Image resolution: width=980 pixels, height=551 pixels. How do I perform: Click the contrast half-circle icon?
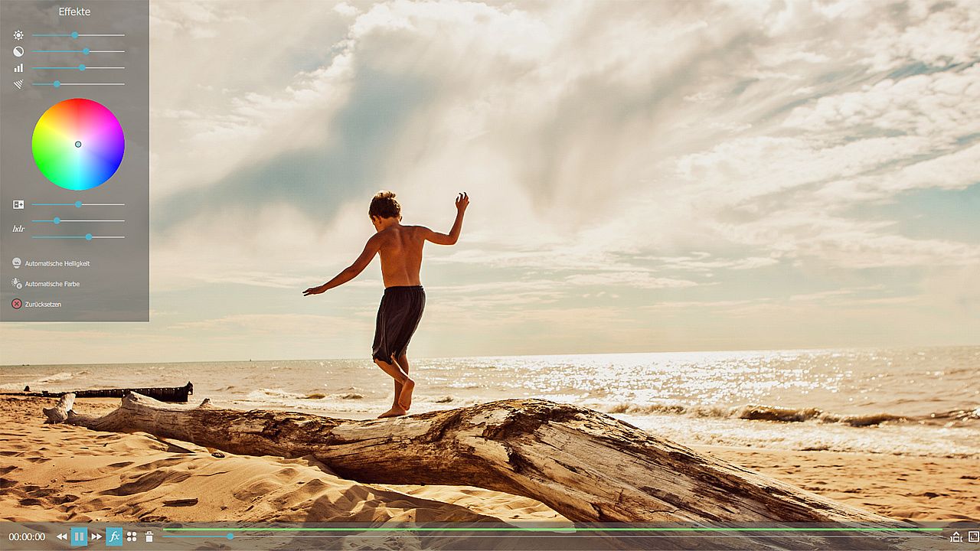18,51
